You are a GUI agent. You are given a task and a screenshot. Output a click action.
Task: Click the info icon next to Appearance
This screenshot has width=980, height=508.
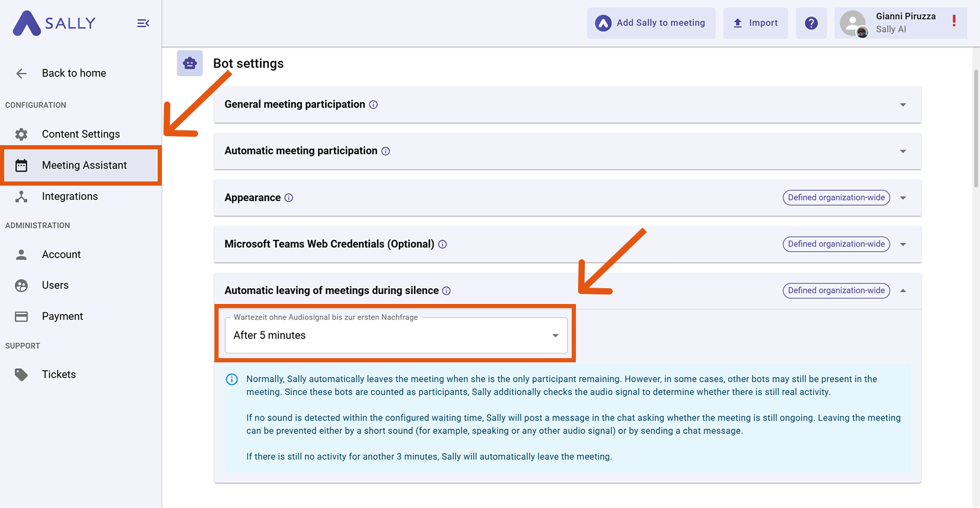point(288,198)
